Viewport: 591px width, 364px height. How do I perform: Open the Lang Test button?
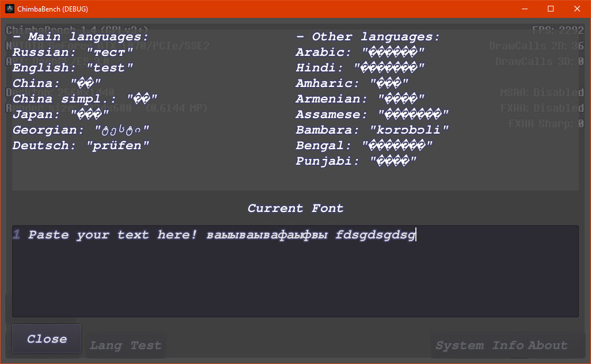point(126,346)
